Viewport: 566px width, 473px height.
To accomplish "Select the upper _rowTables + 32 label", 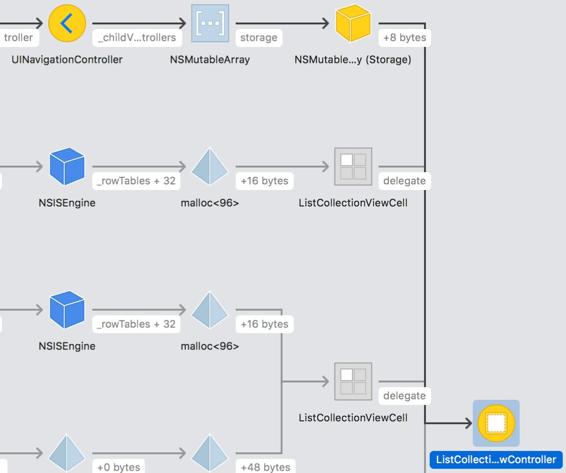I will (x=136, y=181).
